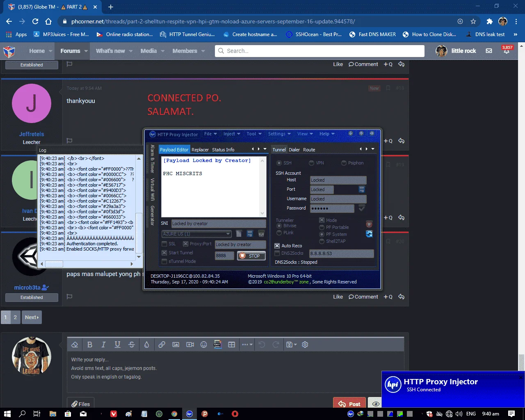Viewport: 525px width, 420px height.
Task: Insert media using the video camera icon
Action: tap(190, 345)
